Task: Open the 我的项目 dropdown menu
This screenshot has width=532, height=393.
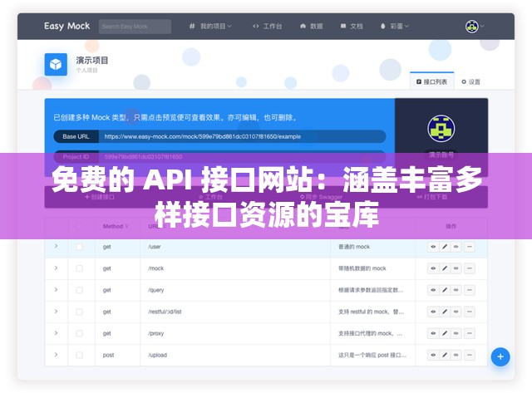Action: click(x=210, y=27)
